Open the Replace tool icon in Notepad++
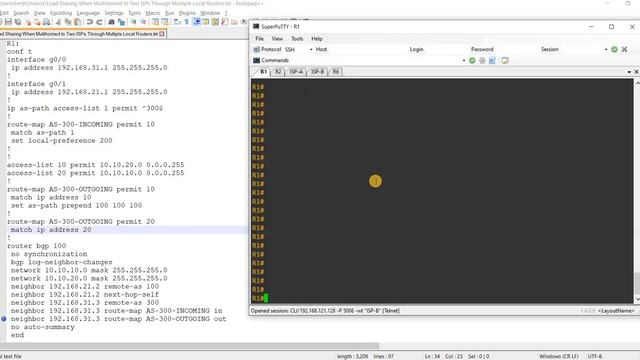 (121, 22)
